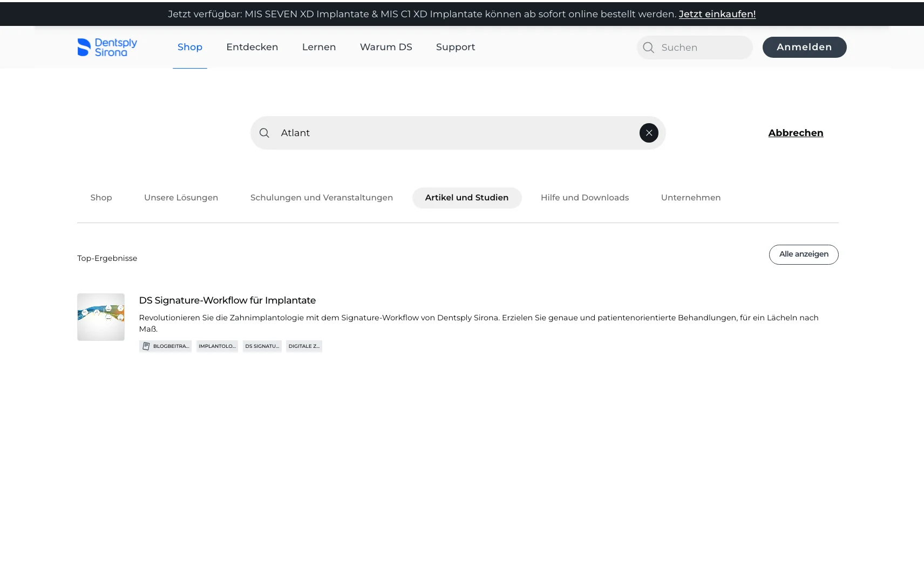Click the DS SIGNATU... tag
This screenshot has height=578, width=924.
[262, 346]
